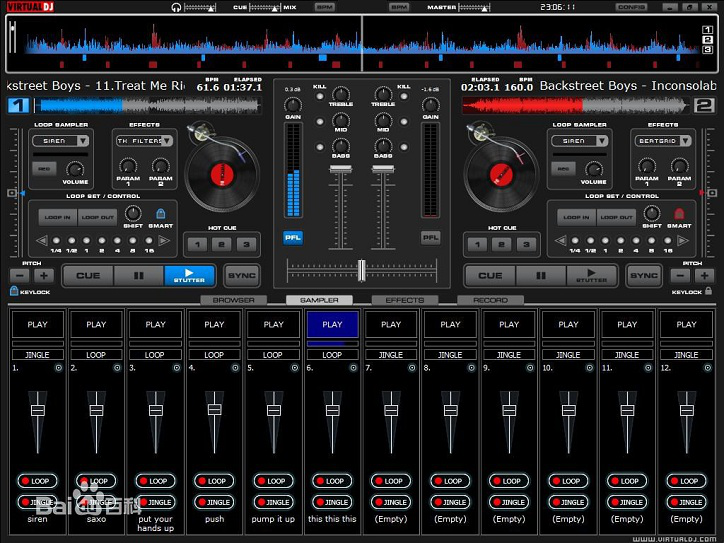Switch to the BROWSER tab

click(x=234, y=300)
